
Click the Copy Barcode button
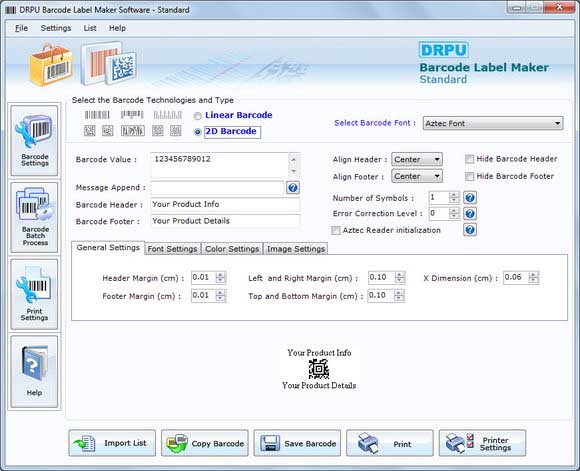pyautogui.click(x=205, y=443)
